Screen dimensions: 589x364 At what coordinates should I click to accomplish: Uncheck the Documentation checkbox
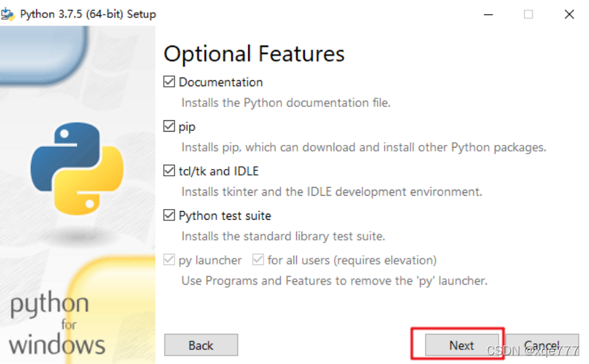pyautogui.click(x=169, y=81)
